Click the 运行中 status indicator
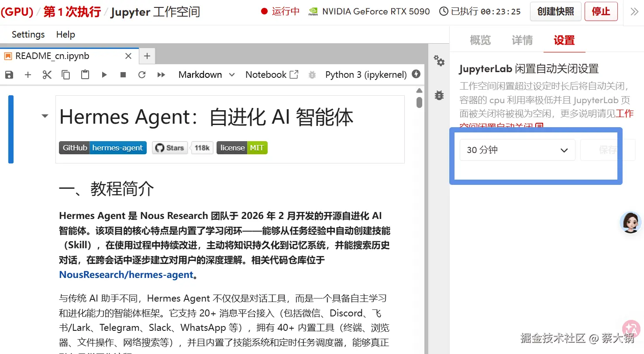The width and height of the screenshot is (644, 354). [280, 12]
